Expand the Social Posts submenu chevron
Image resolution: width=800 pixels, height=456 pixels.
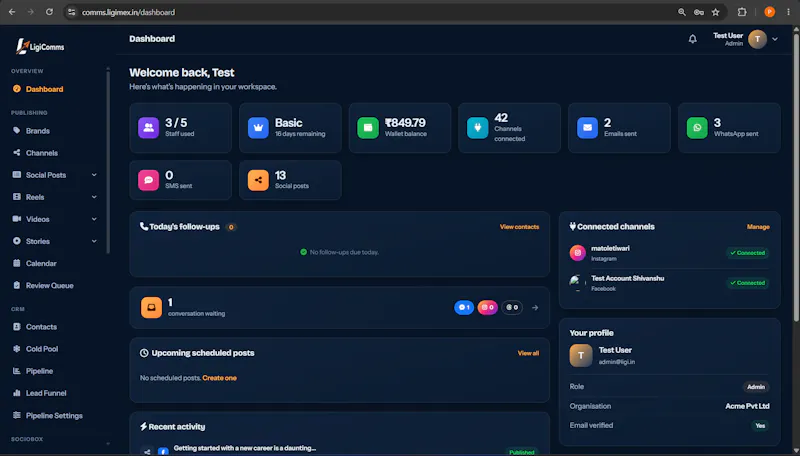point(94,175)
